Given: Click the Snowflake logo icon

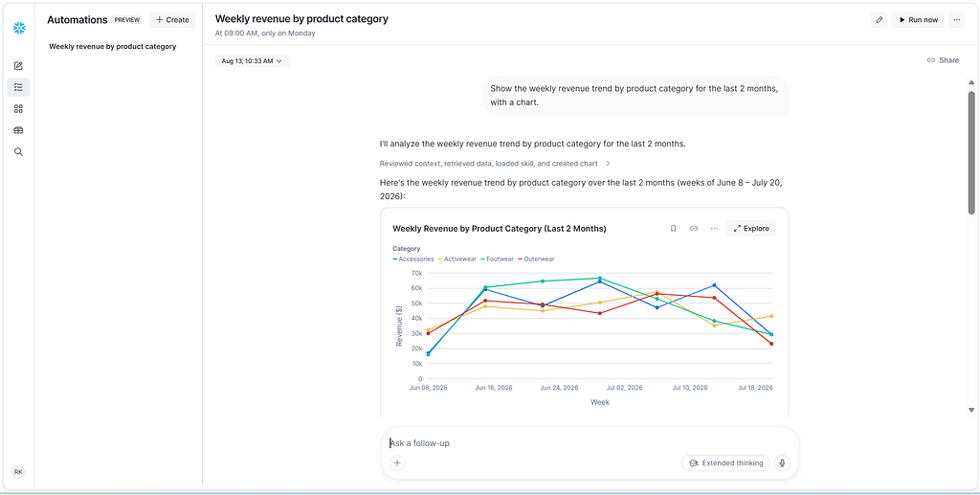Looking at the screenshot, I should coord(19,28).
